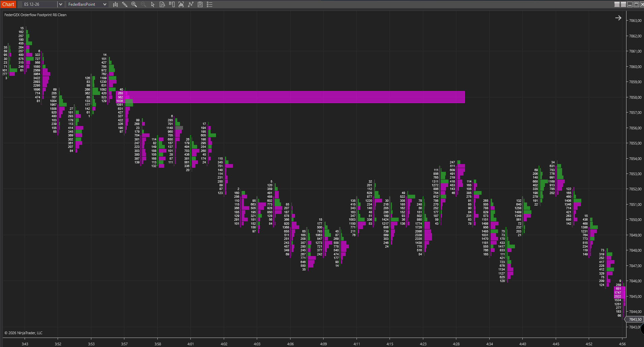Click the 3:43 time axis label
Screen dimensions: 644x347
25,344
